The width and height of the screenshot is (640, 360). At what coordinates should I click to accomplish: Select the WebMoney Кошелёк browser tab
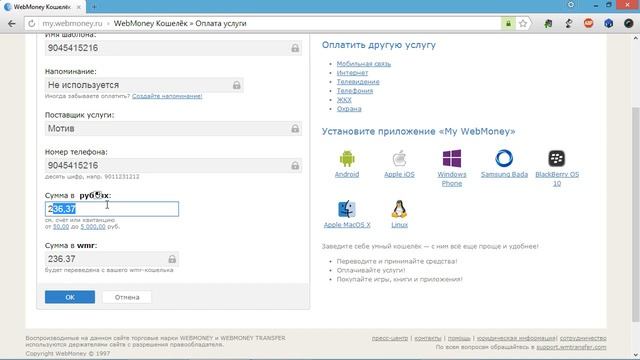click(42, 7)
